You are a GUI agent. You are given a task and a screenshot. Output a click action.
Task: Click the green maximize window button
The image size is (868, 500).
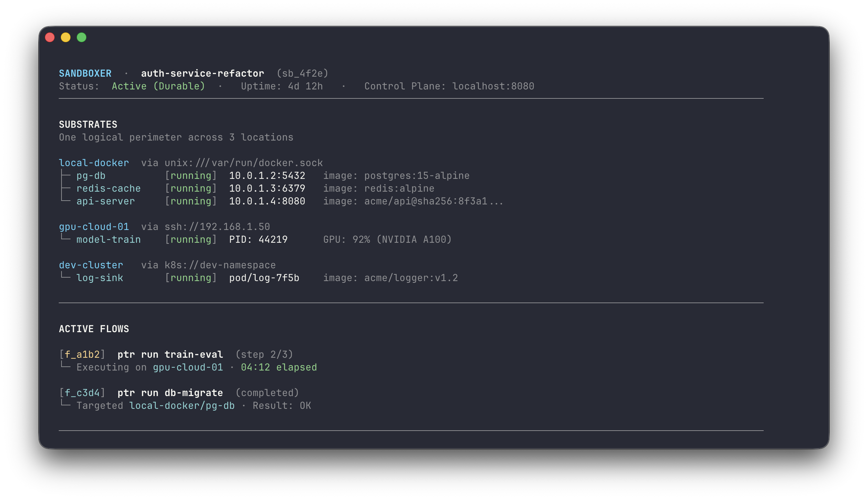click(82, 37)
